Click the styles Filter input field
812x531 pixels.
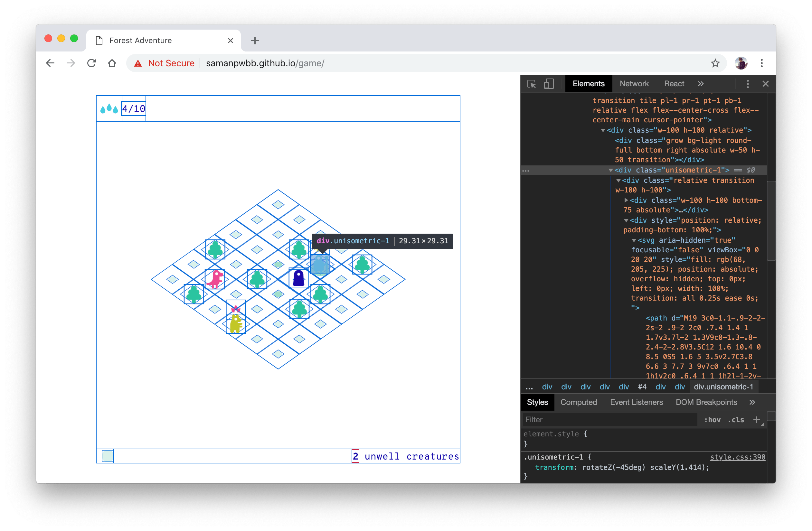[x=609, y=419]
